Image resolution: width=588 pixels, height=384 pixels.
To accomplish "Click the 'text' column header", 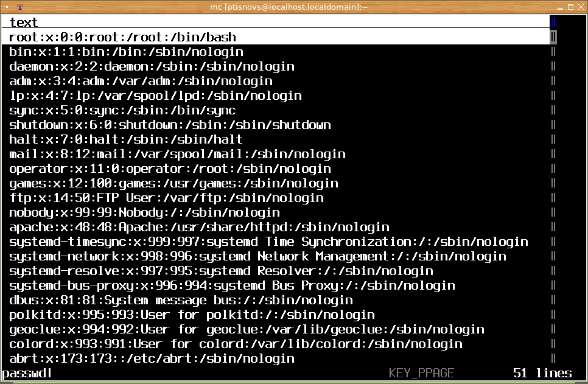I will click(24, 23).
